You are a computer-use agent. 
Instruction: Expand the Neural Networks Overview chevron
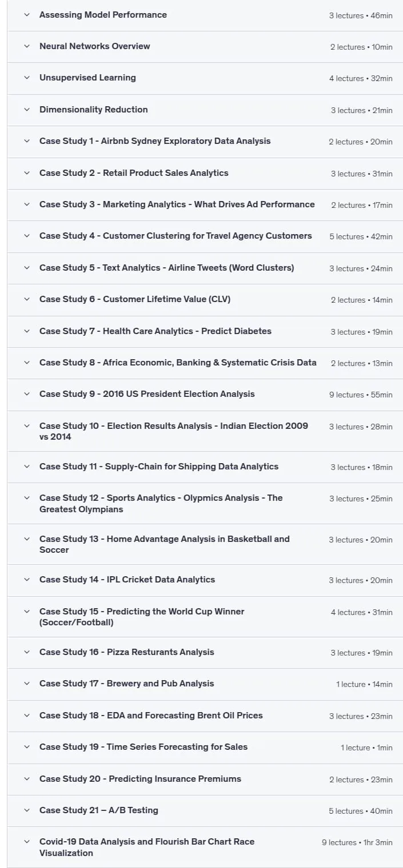tap(26, 46)
